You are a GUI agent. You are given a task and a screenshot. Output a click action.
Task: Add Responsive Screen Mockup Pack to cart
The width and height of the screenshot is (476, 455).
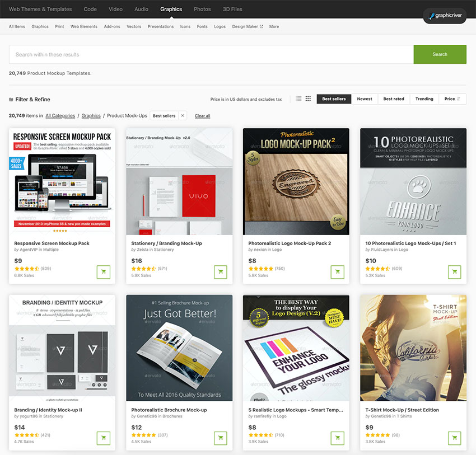(103, 272)
